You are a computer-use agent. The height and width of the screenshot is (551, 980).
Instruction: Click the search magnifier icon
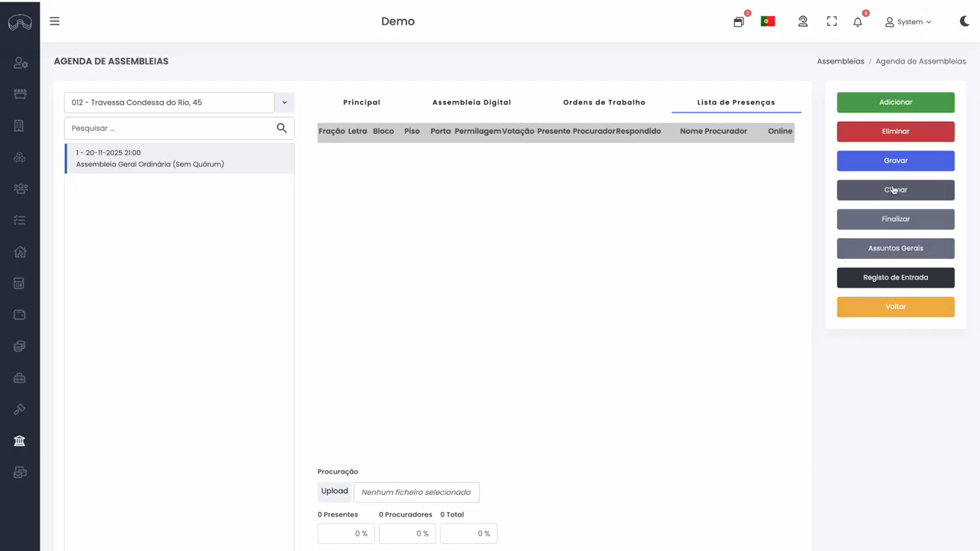point(282,128)
